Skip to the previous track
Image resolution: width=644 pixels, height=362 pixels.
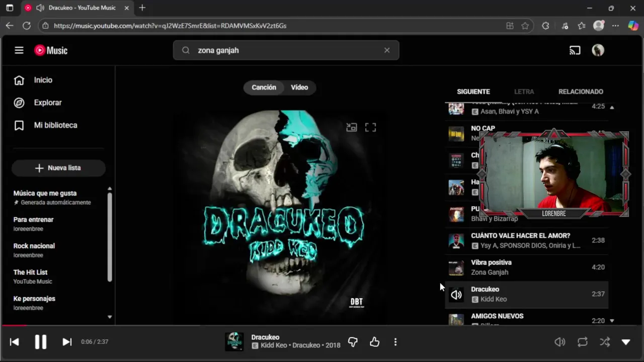pyautogui.click(x=15, y=342)
